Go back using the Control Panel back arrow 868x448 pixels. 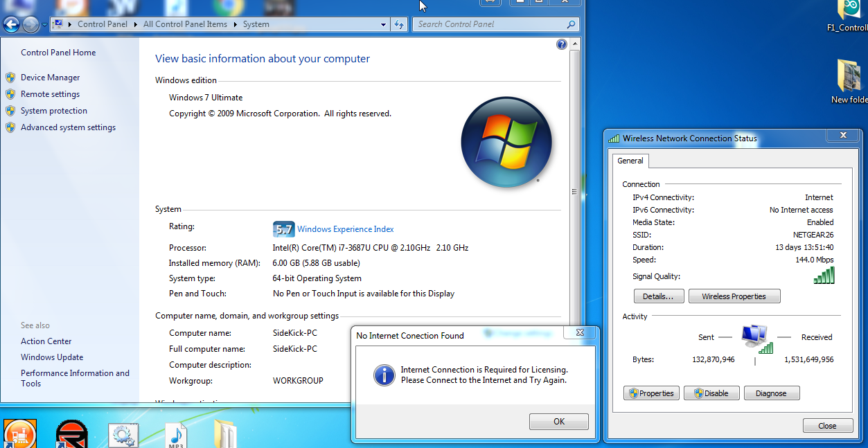click(x=11, y=25)
